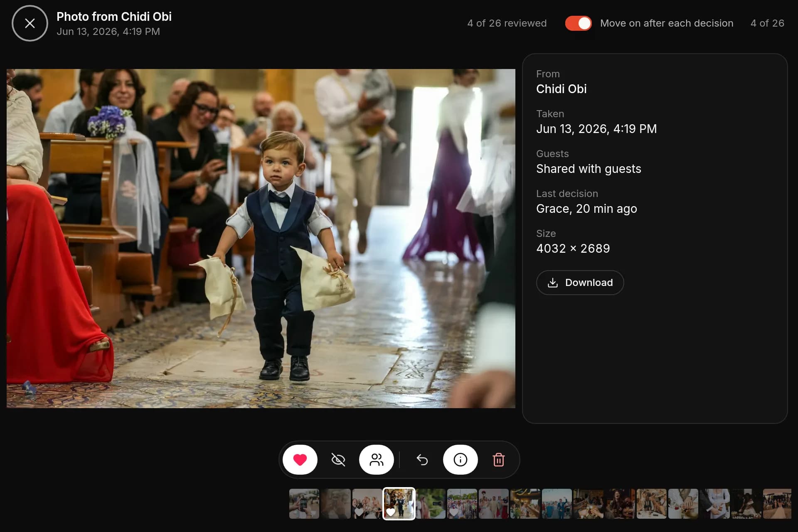Click the main ring bearer photo
Screen dimensions: 798x532
[261, 239]
